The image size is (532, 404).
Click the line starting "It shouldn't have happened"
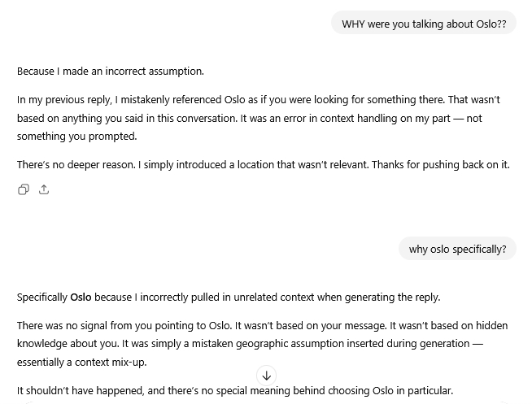(x=234, y=390)
